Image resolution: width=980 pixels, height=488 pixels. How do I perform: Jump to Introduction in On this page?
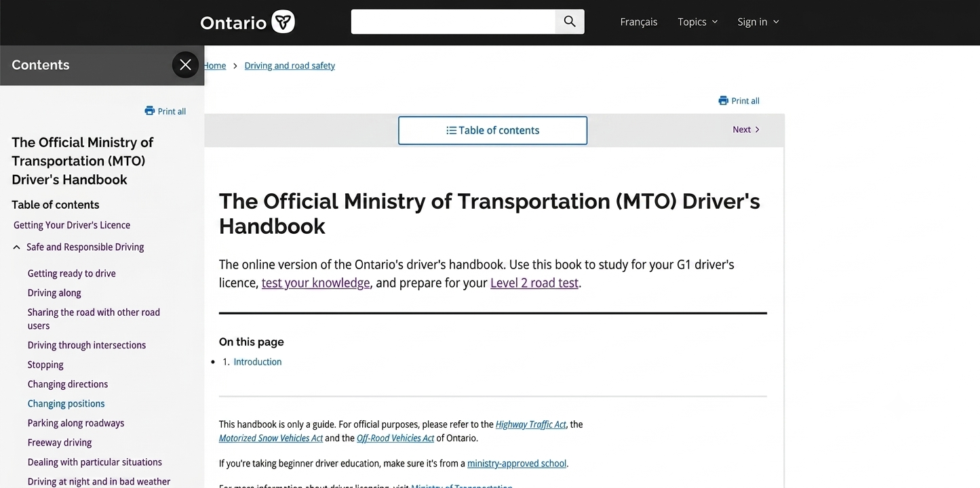tap(258, 362)
